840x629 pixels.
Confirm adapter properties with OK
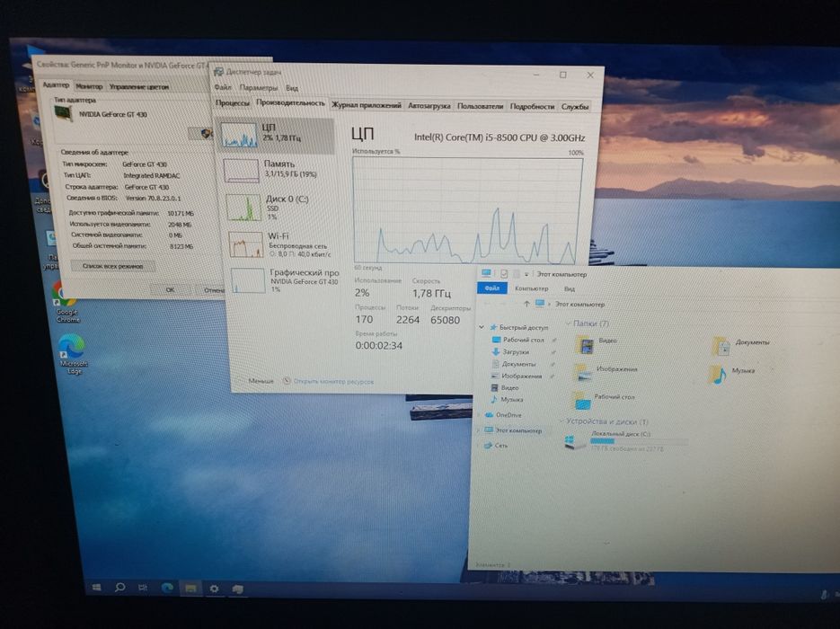170,289
